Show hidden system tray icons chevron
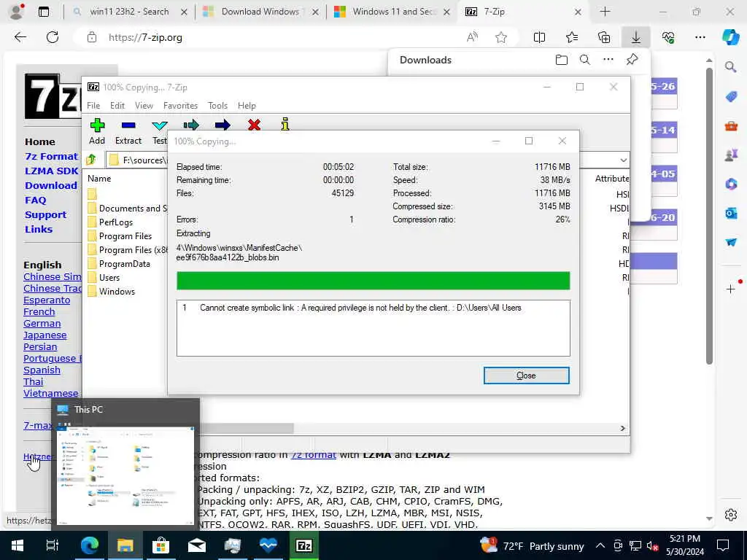Image resolution: width=747 pixels, height=560 pixels. pyautogui.click(x=600, y=545)
